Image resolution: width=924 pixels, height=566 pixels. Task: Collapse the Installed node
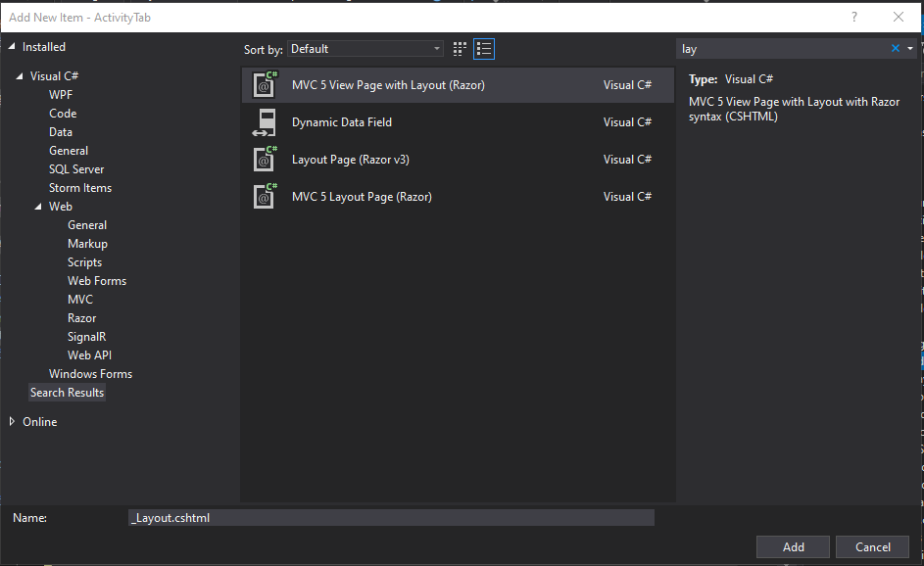pos(11,46)
